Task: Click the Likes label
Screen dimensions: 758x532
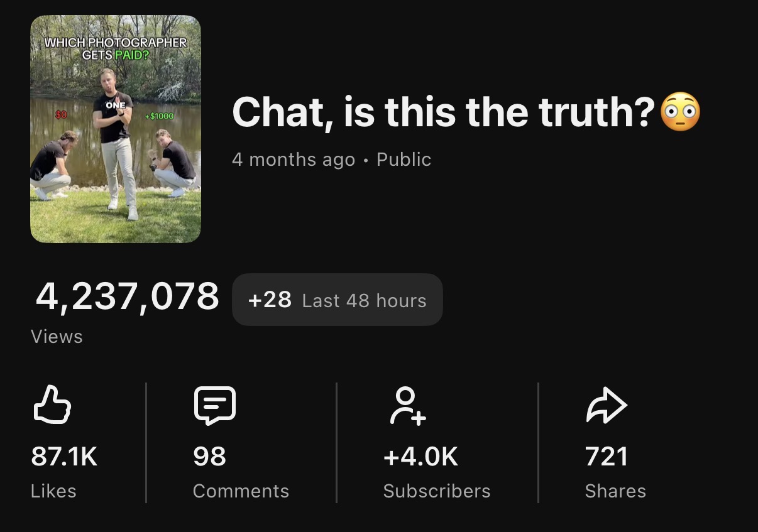Action: pos(53,491)
